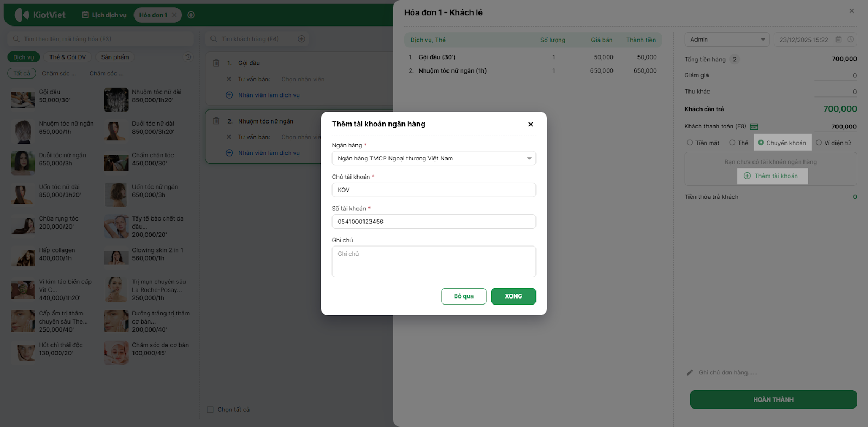This screenshot has height=427, width=868.
Task: Switch to the Thẻ & Gói DV tab
Action: 67,57
